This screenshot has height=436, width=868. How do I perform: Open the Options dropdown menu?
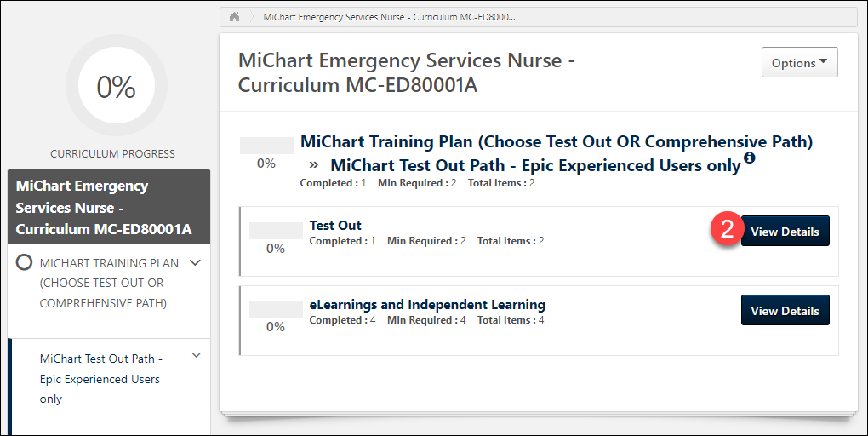799,63
